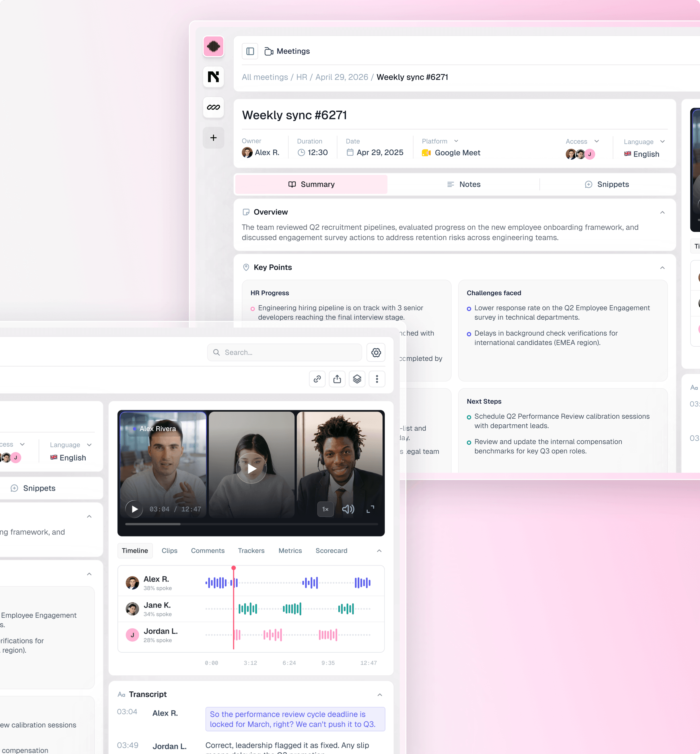This screenshot has width=700, height=754.
Task: Open the Meetings section header
Action: (x=287, y=51)
